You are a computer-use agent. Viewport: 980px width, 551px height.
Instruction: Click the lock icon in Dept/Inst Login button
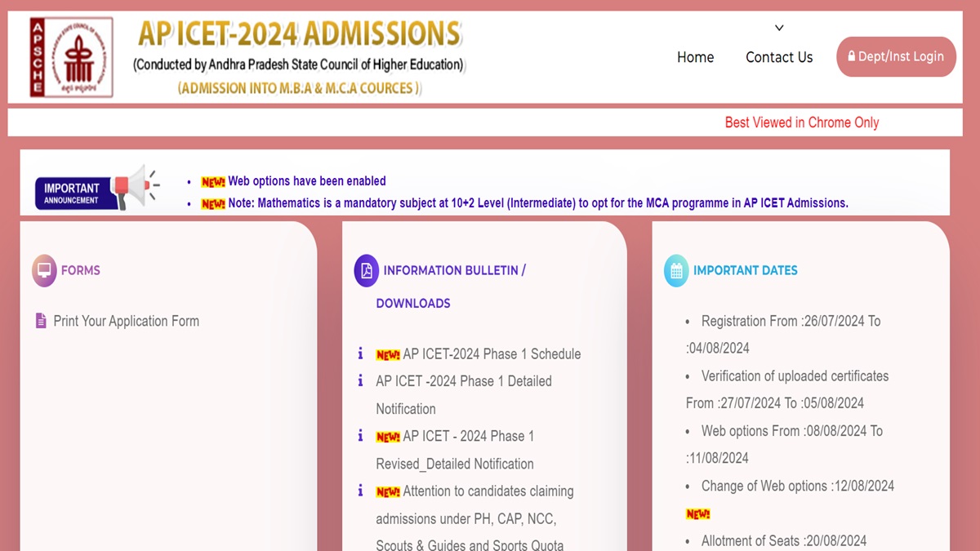(x=852, y=56)
